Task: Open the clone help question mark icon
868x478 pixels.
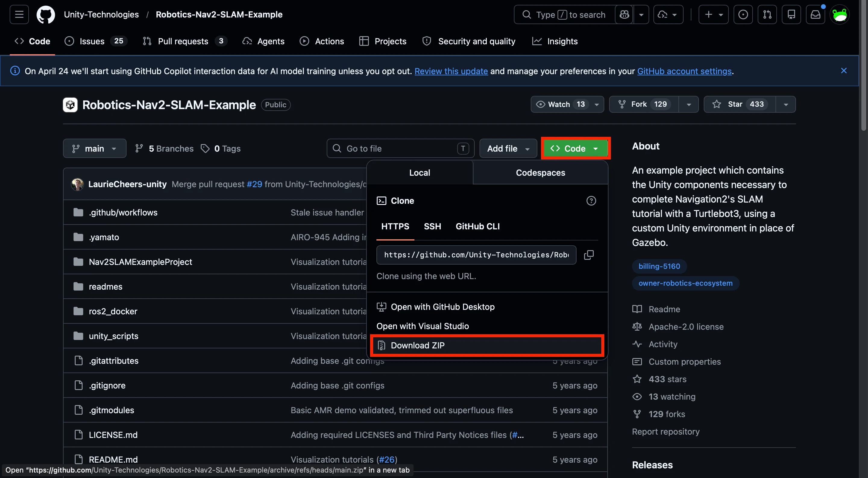Action: click(591, 201)
